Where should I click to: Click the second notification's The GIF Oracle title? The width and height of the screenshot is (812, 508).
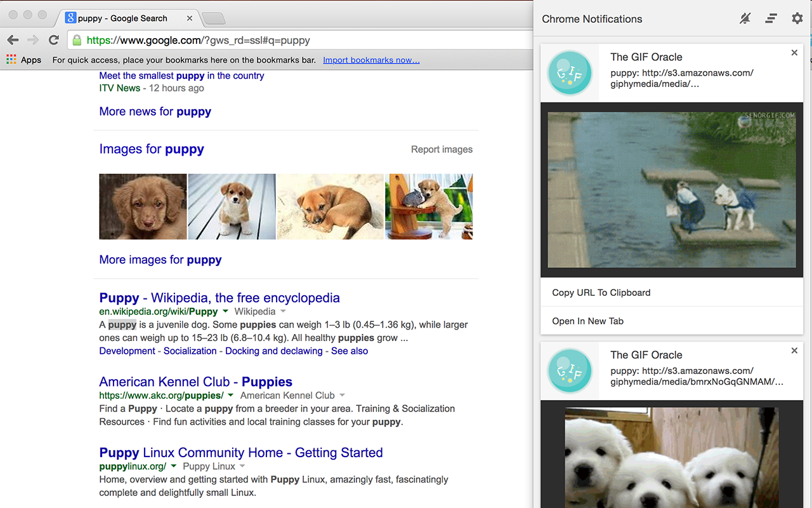coord(646,355)
